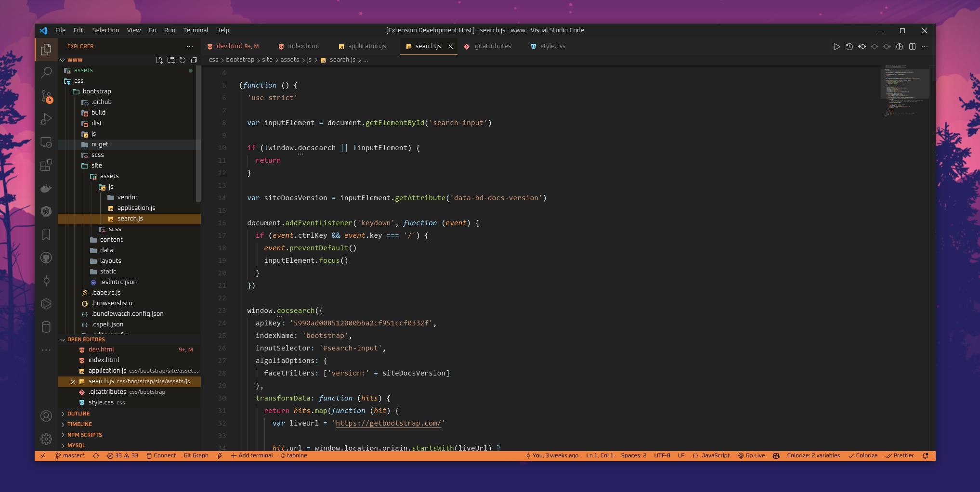Click Connect in status bar
This screenshot has width=980, height=492.
161,455
